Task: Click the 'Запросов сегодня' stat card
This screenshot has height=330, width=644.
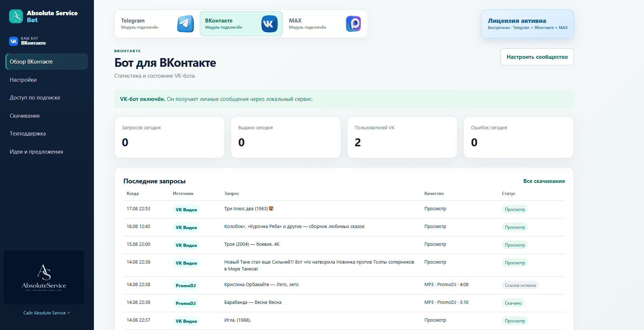Action: [x=169, y=137]
